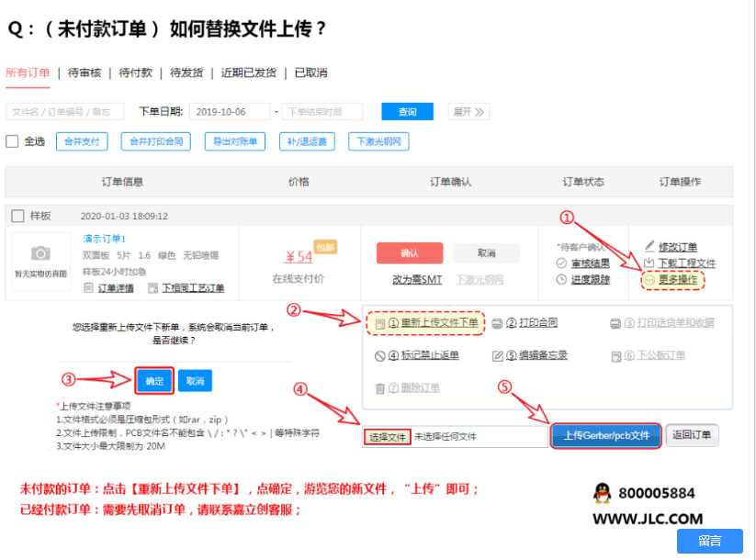Tick the 样板 order checkbox
This screenshot has width=756, height=560.
[17, 216]
